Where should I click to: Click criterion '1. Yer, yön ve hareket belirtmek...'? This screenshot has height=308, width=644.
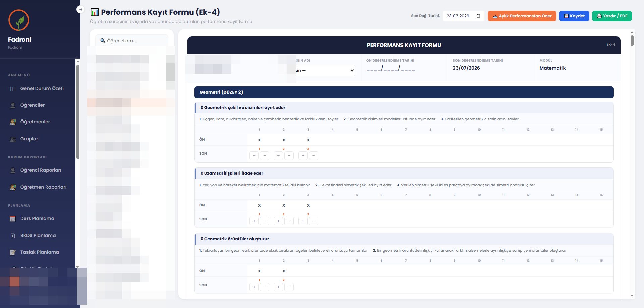click(x=255, y=185)
